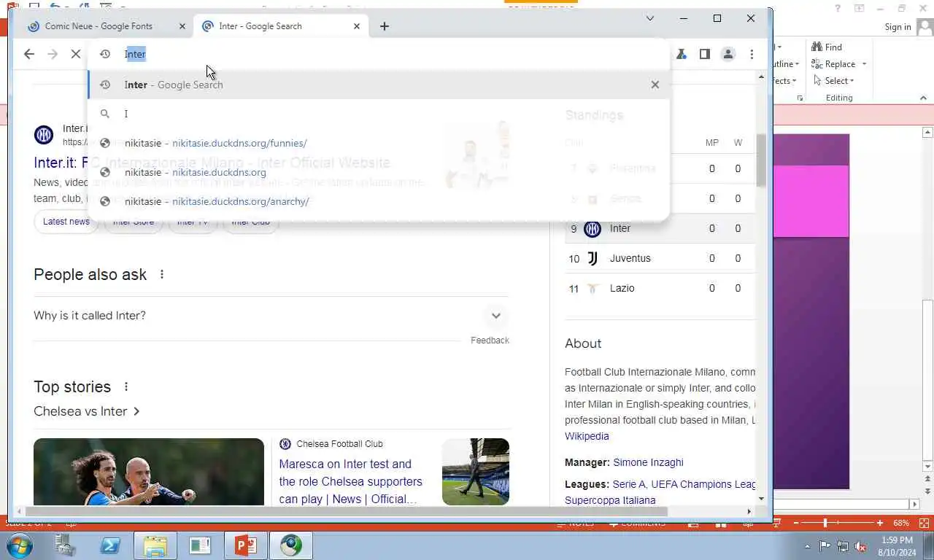The height and width of the screenshot is (560, 934).
Task: Choose the search suggestion for letter I
Action: coord(378,114)
